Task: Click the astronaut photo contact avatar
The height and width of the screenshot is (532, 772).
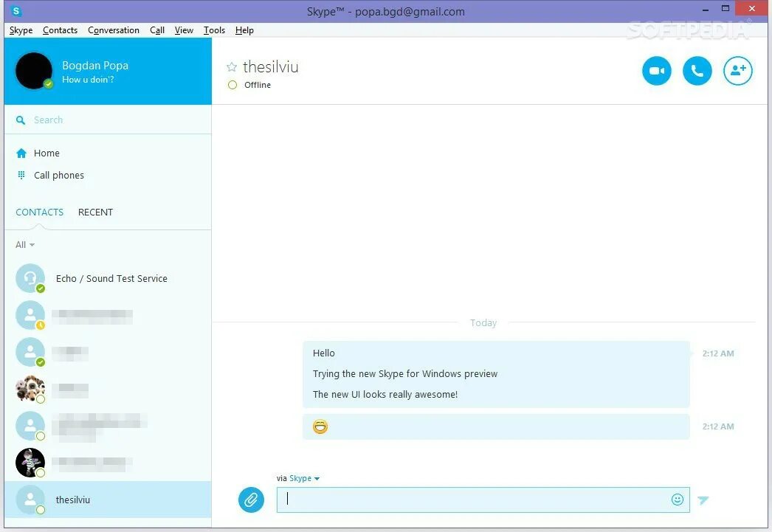Action: tap(30, 462)
